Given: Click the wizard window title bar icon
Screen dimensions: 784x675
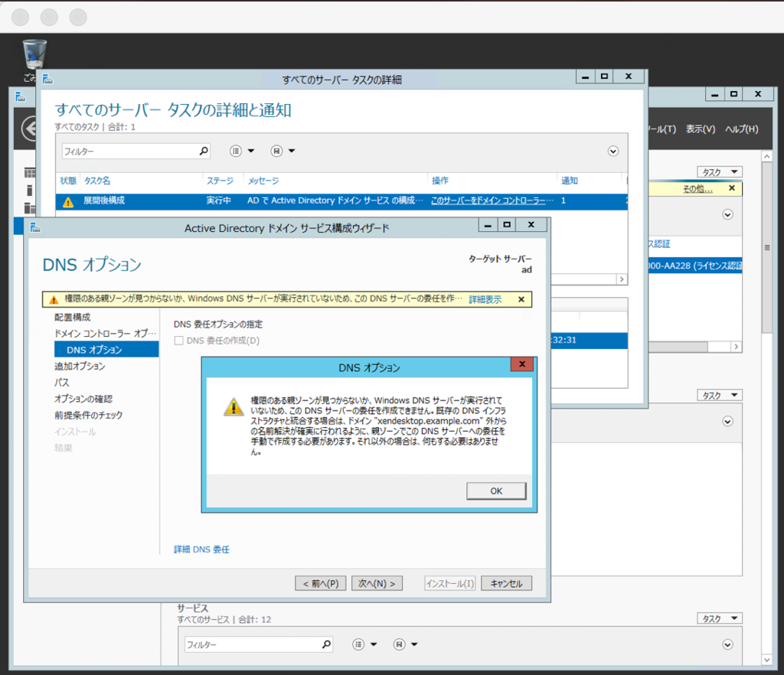Looking at the screenshot, I should pos(35,228).
